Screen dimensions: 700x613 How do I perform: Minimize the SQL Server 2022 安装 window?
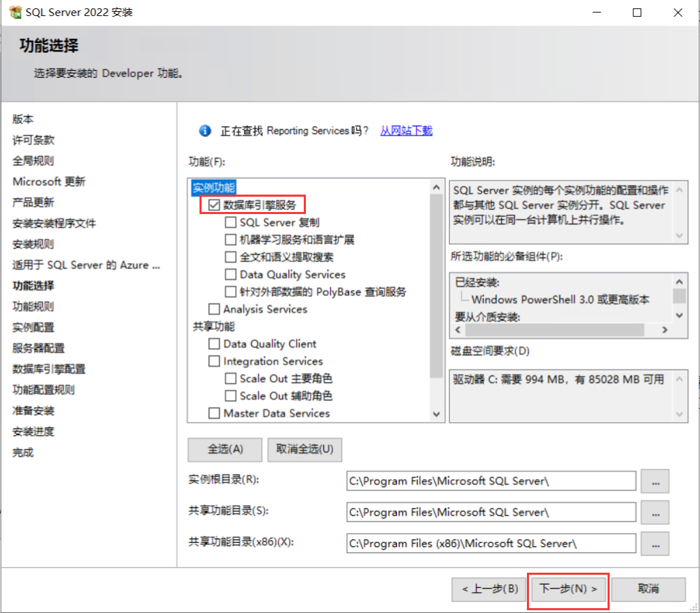[597, 13]
